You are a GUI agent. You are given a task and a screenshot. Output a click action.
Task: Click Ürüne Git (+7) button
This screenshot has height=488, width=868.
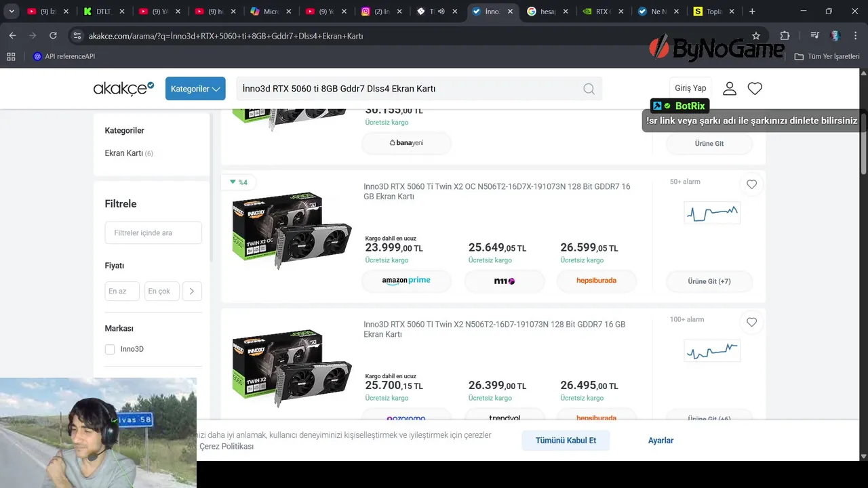point(709,281)
